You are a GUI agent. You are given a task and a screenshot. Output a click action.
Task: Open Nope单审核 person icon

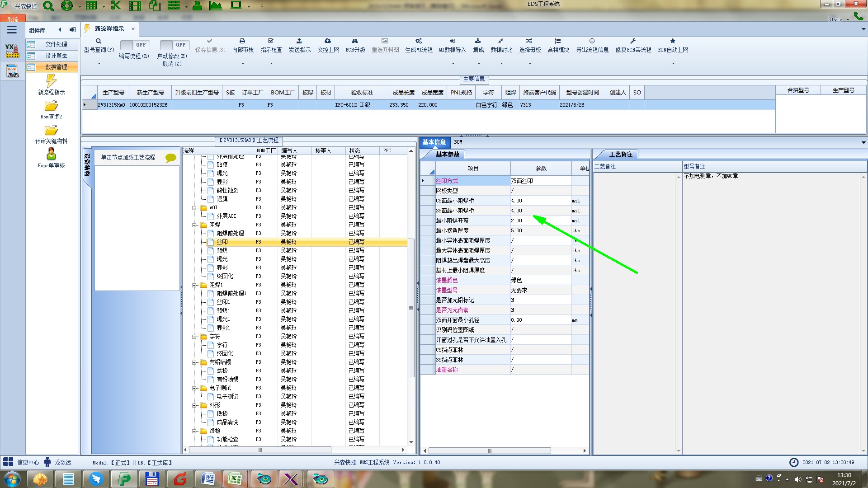pos(51,154)
